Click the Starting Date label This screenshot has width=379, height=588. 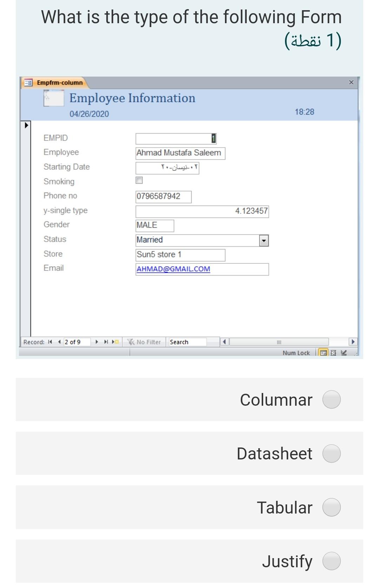[67, 167]
